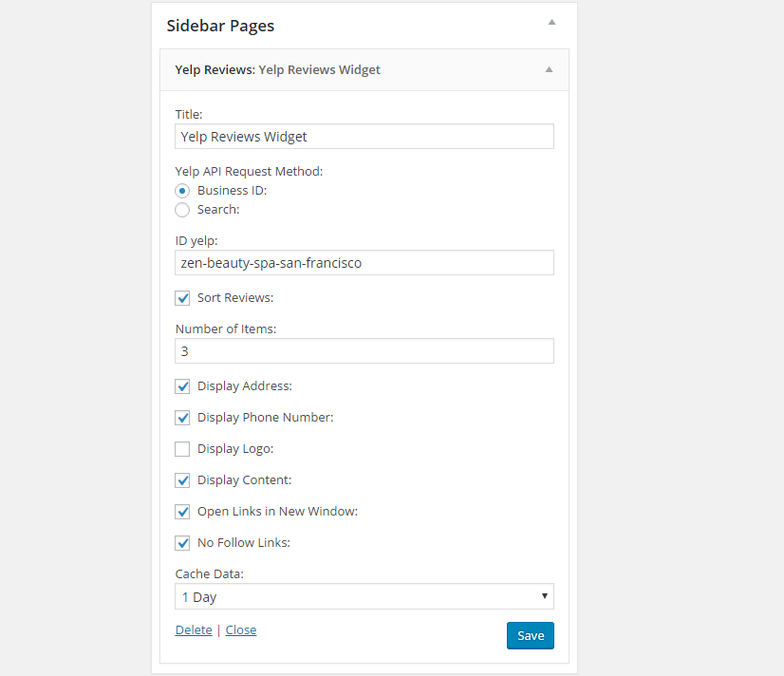Click the ID yelp text field
Viewport: 784px width, 676px height.
click(364, 262)
